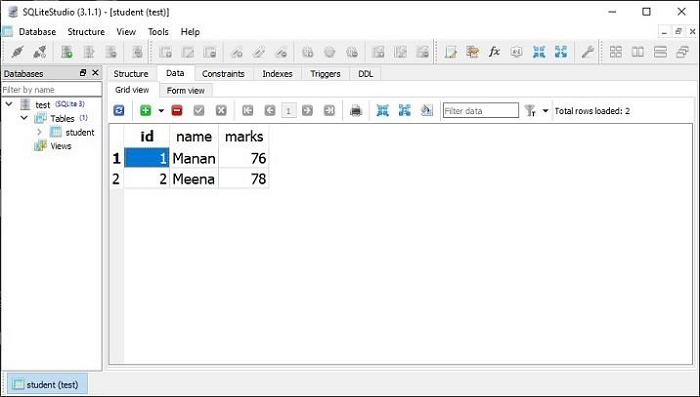700x397 pixels.
Task: Open the Tools menu
Action: click(x=158, y=32)
